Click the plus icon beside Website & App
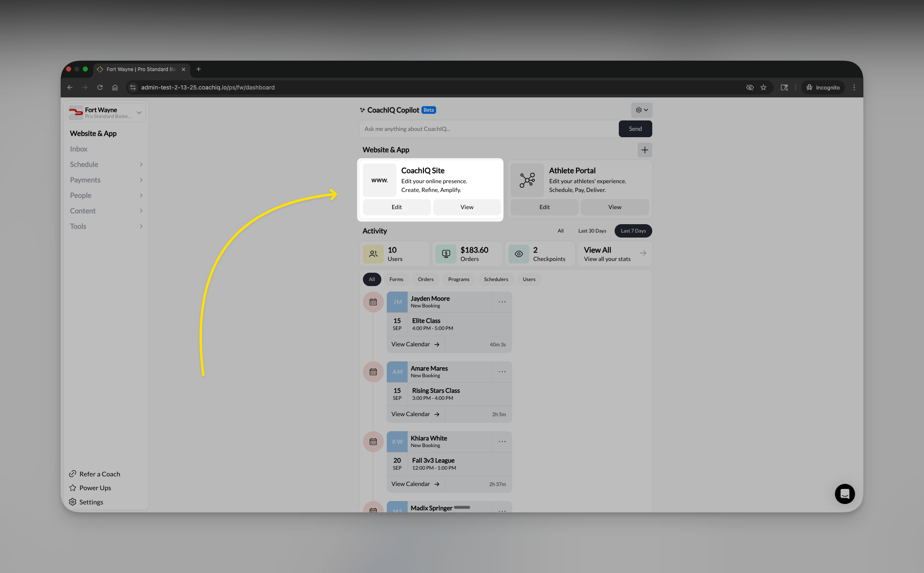This screenshot has width=924, height=573. click(645, 150)
